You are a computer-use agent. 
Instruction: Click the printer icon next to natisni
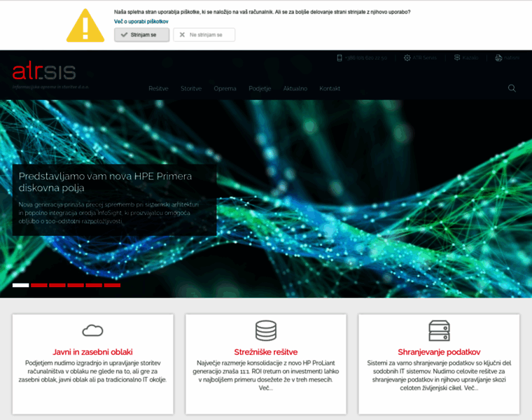(x=498, y=57)
